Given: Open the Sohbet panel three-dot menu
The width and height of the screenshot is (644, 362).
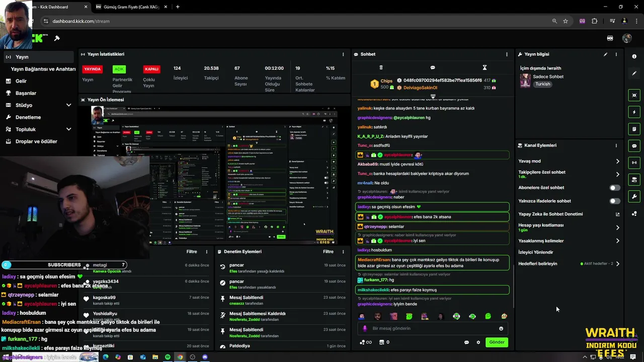Looking at the screenshot, I should [x=507, y=54].
